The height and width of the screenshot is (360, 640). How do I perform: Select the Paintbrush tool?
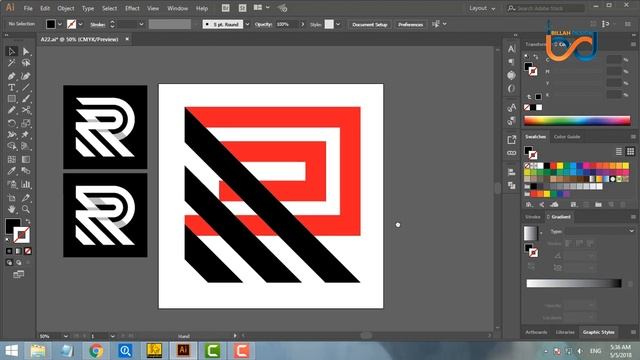coord(26,99)
